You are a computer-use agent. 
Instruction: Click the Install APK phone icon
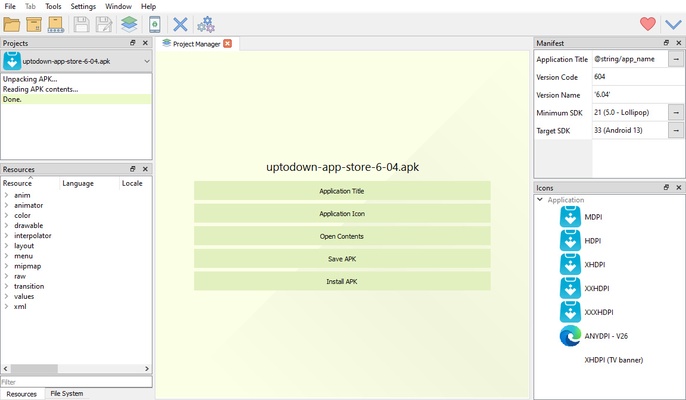tap(154, 25)
